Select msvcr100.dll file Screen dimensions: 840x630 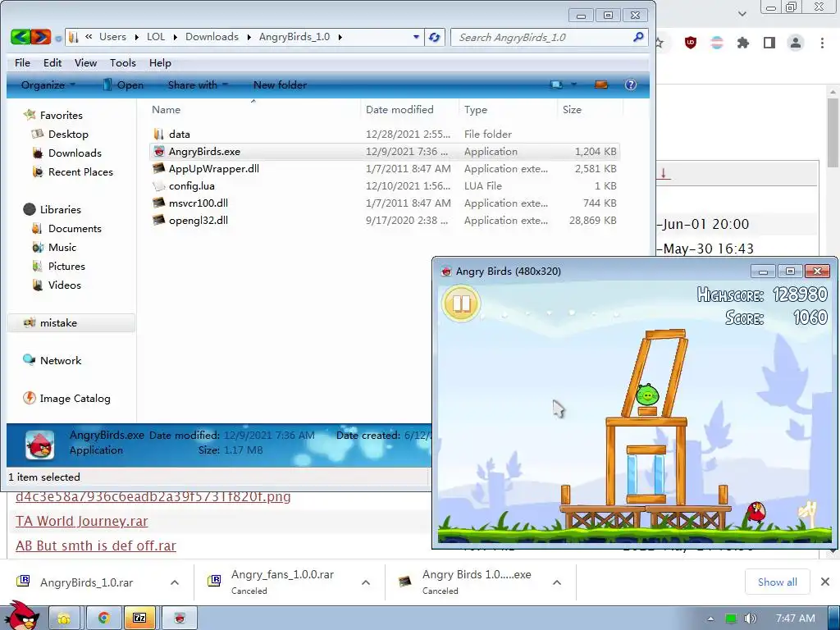click(x=198, y=203)
